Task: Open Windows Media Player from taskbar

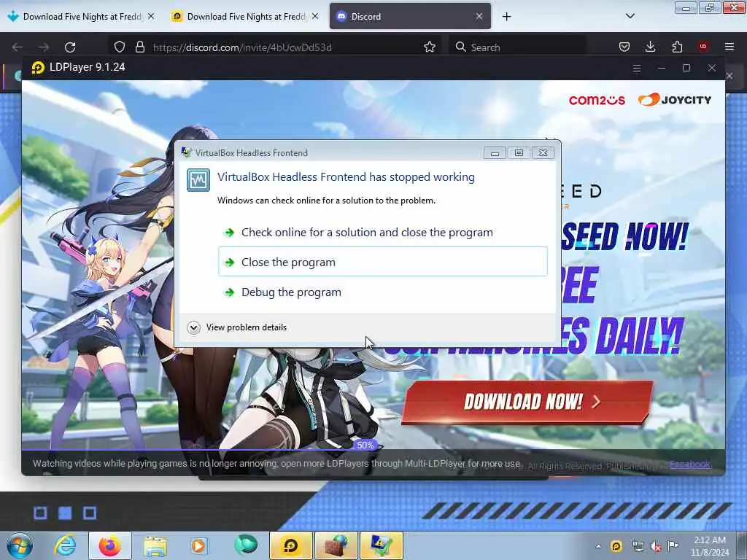Action: tap(199, 545)
